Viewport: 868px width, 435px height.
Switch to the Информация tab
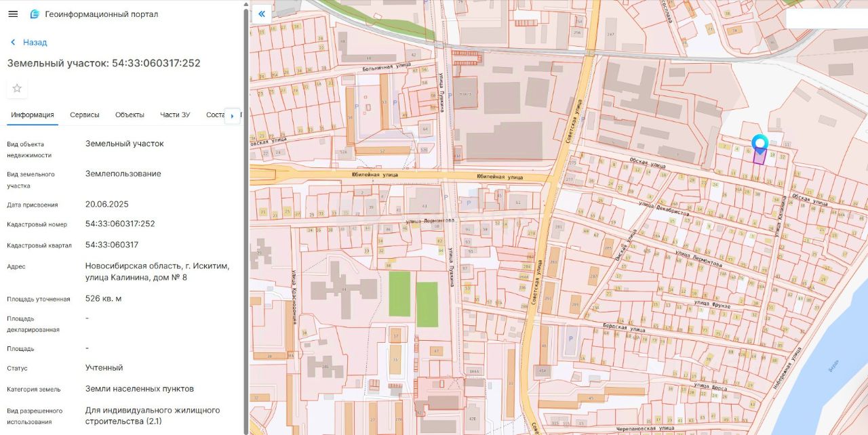(x=33, y=115)
